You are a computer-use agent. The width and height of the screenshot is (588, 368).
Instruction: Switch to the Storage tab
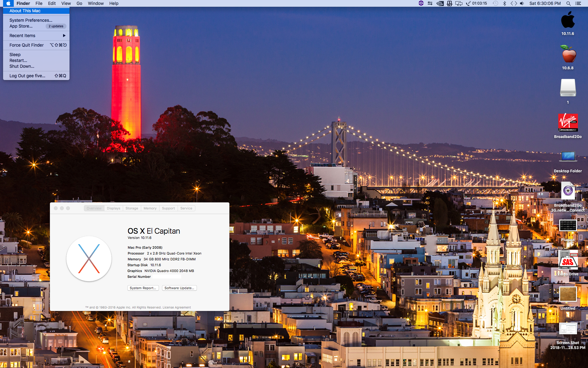(x=132, y=208)
